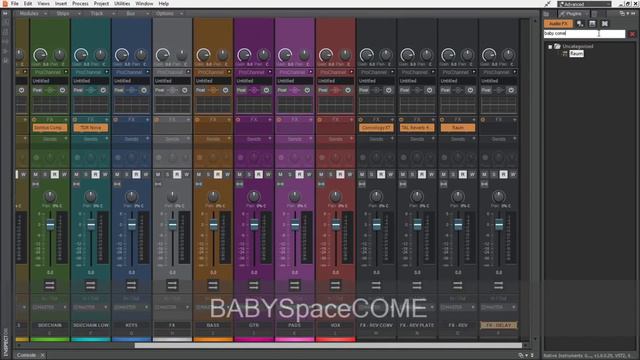Click the stereo interleave icon on FX - REV strip
640x360 pixels.
(444, 184)
